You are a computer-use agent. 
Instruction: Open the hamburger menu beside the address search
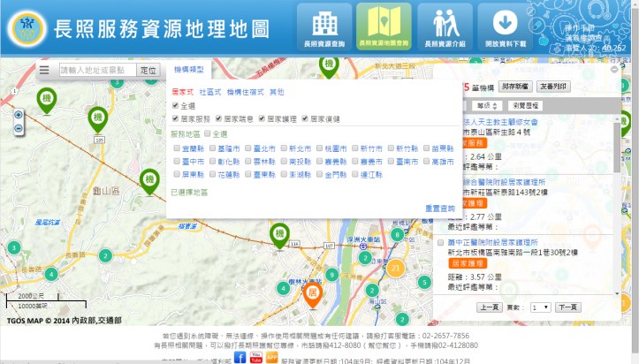point(44,70)
